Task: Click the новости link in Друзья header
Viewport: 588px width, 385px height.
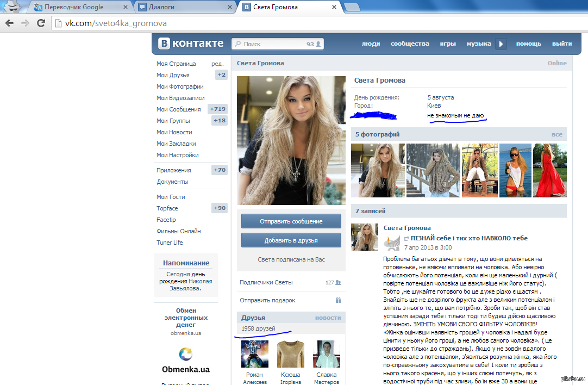Action: click(x=328, y=318)
